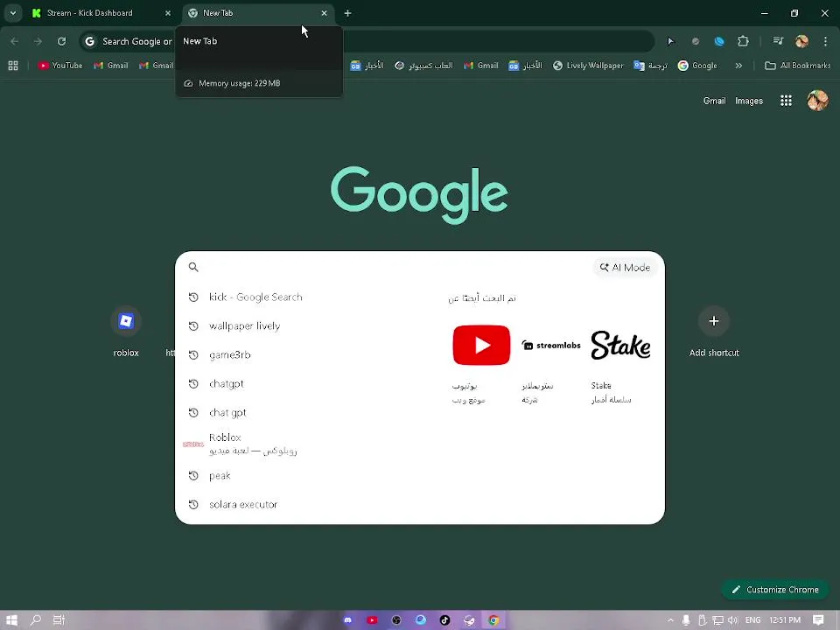Open the Google bookmark
Screen dimensions: 840x630
click(697, 66)
